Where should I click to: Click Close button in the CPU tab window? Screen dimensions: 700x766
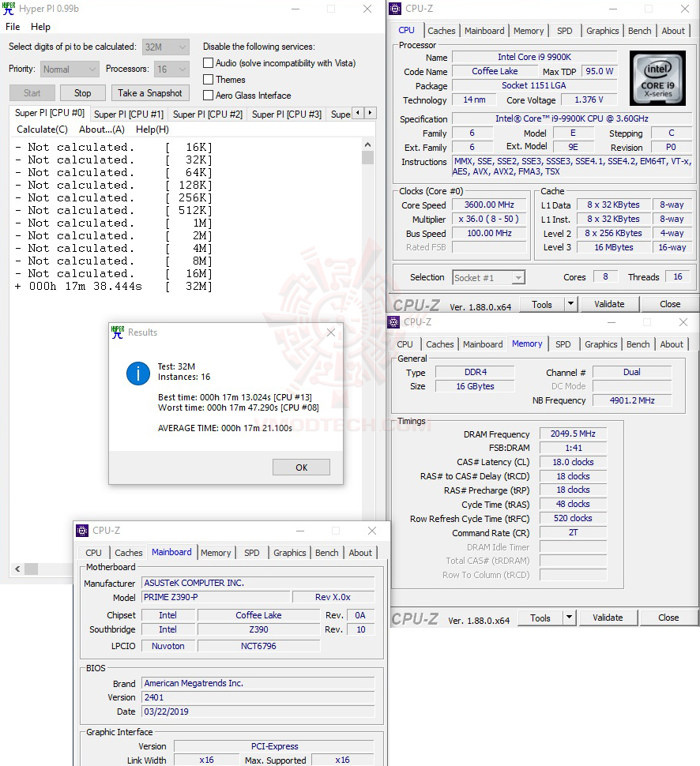click(670, 304)
